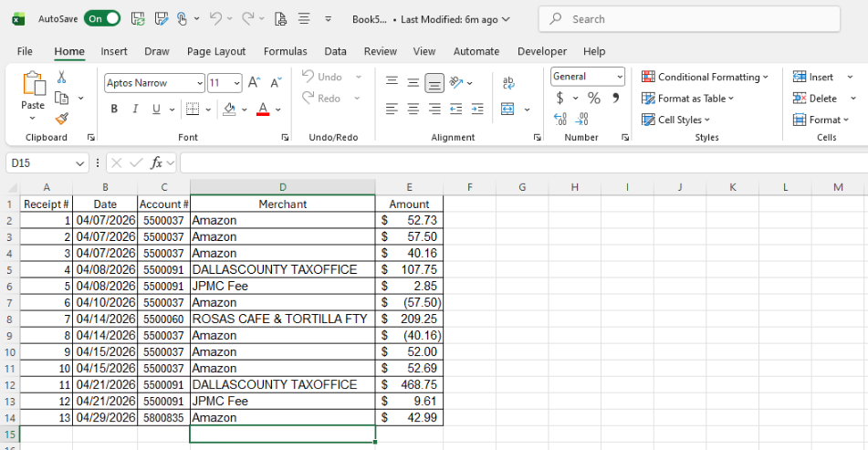Switch to the Data tab

(x=335, y=51)
